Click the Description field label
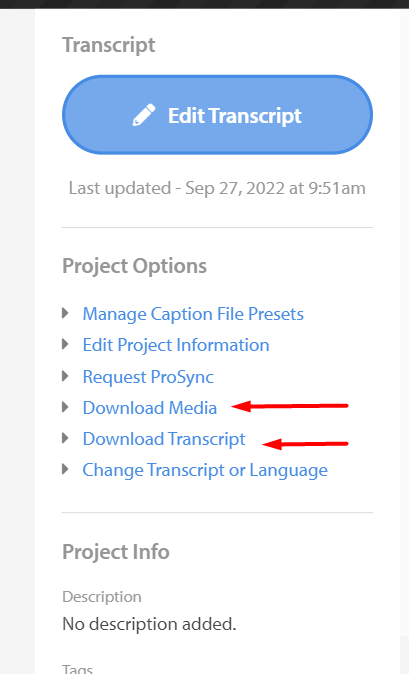The height and width of the screenshot is (674, 409). [102, 597]
